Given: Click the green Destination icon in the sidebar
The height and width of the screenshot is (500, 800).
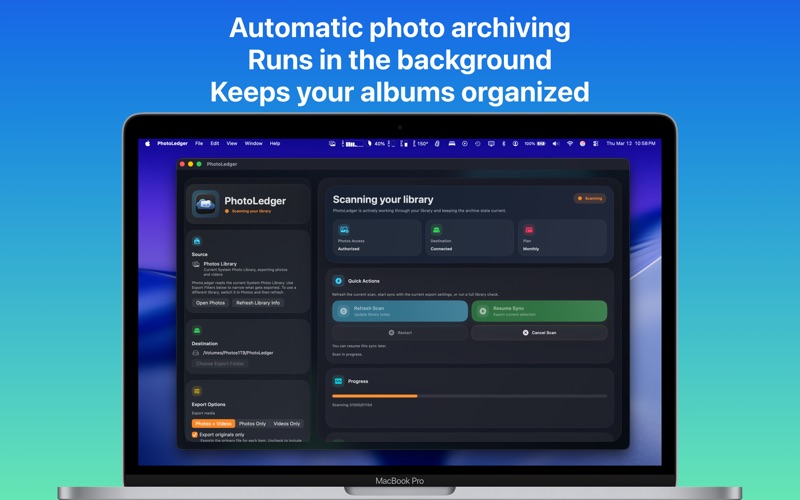Looking at the screenshot, I should 197,331.
